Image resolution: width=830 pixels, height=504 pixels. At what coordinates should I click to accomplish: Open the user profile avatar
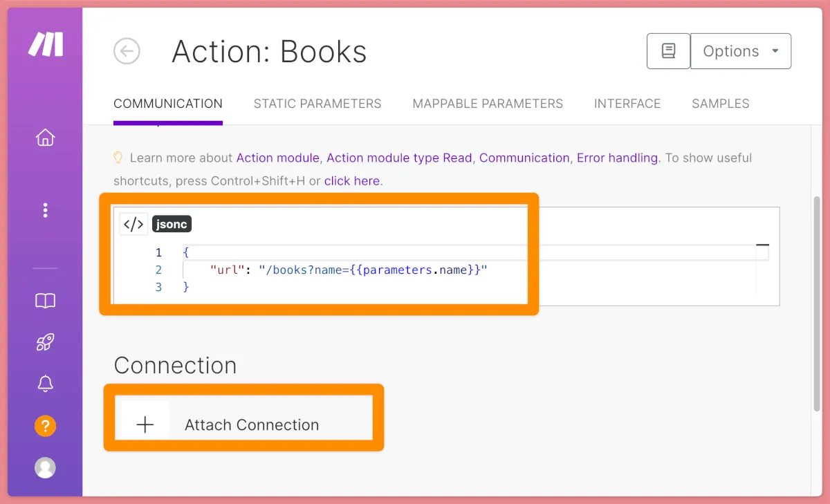click(45, 467)
